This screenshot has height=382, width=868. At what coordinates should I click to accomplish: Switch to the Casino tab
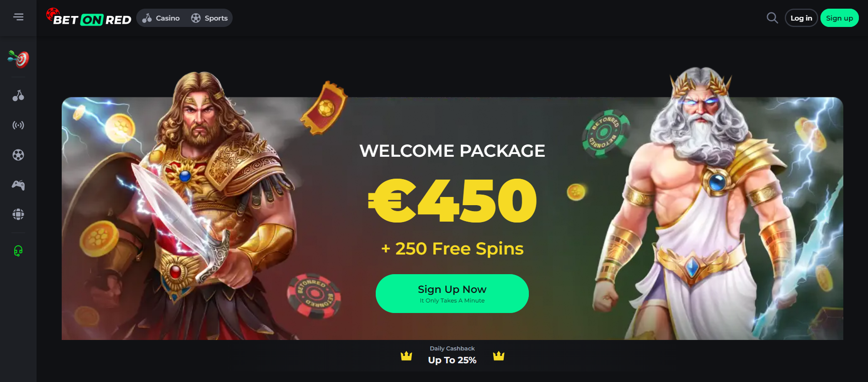[x=161, y=18]
